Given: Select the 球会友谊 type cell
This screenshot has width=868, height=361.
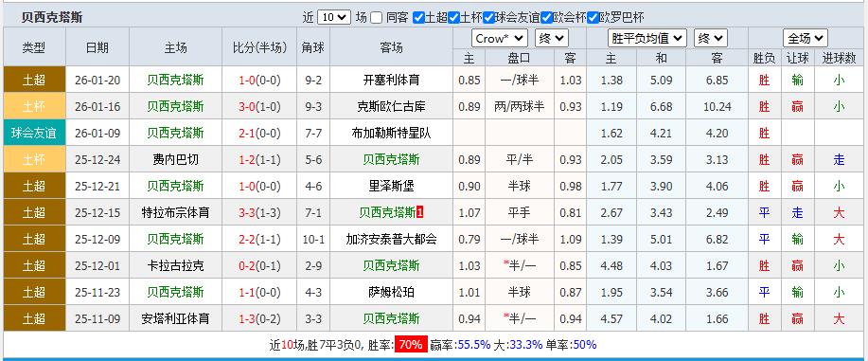Looking at the screenshot, I should pos(34,133).
